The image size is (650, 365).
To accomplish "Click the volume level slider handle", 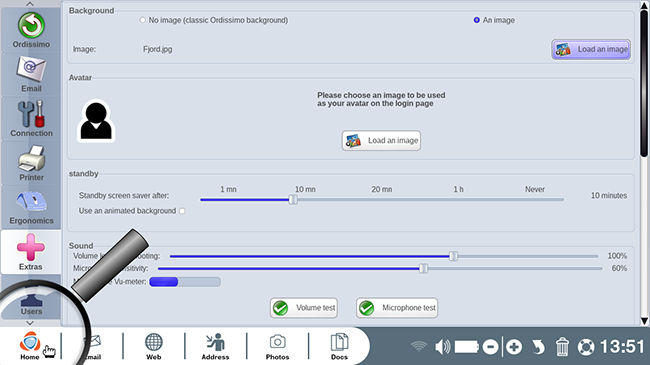I will tap(454, 256).
